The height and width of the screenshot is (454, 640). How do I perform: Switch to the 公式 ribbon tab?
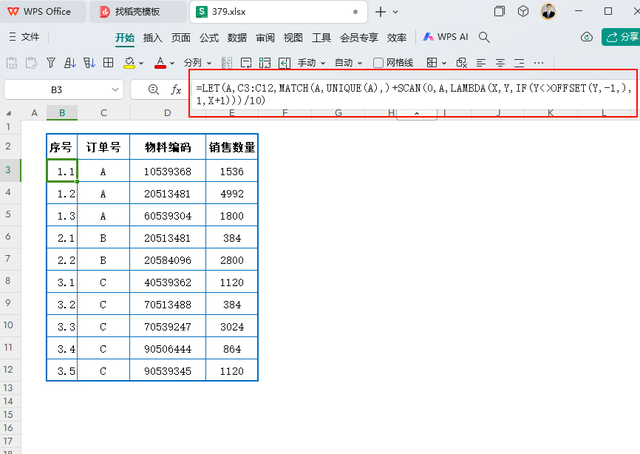tap(209, 38)
